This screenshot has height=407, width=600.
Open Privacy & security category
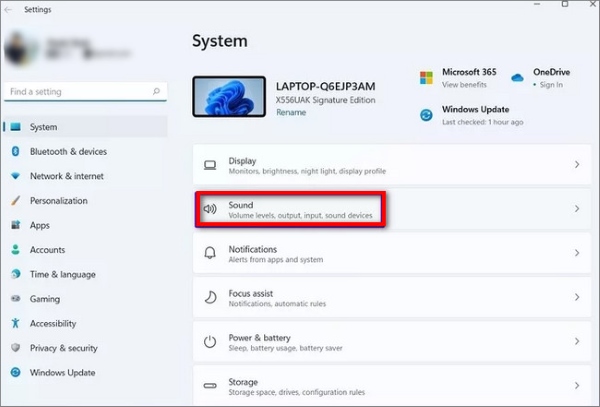[x=85, y=348]
